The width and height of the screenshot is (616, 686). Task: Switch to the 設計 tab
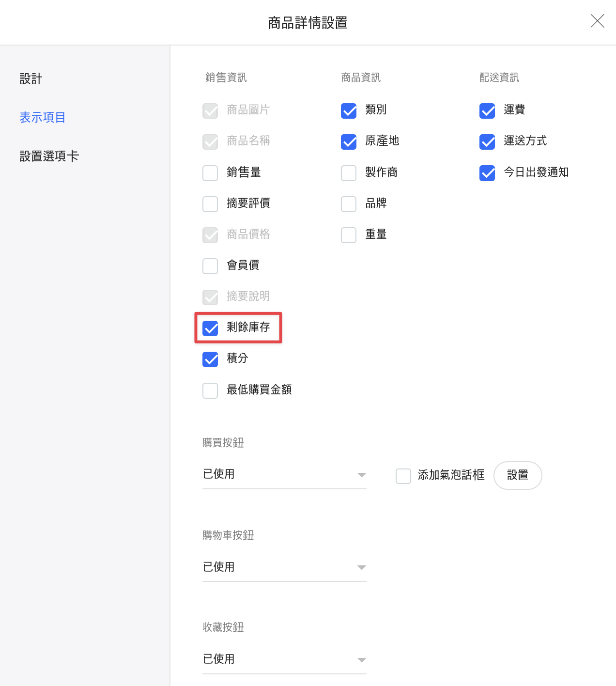(x=31, y=78)
